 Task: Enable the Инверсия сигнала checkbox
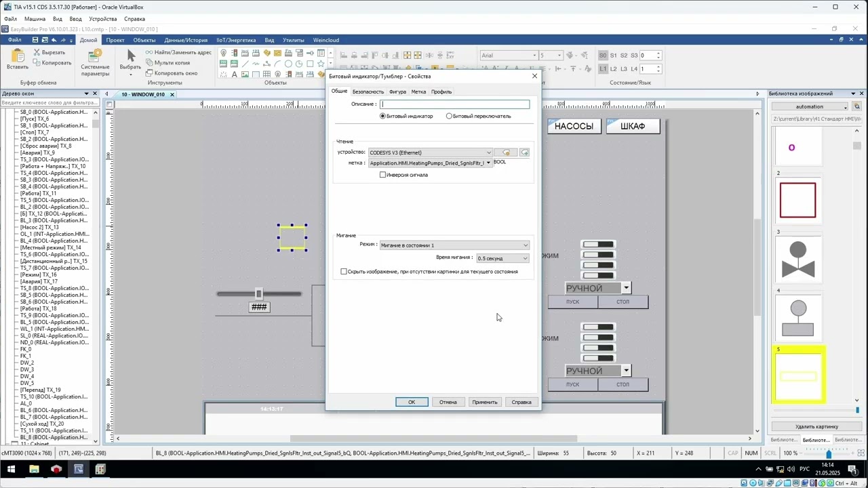[382, 175]
